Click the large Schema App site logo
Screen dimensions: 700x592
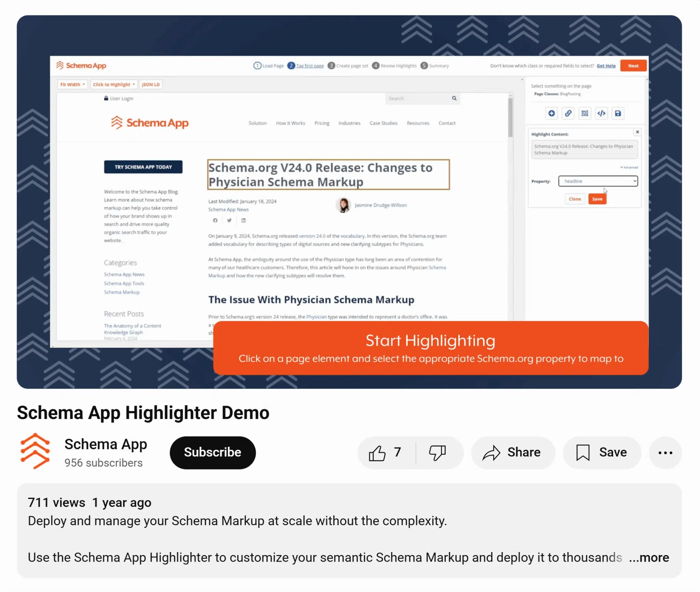coord(150,123)
